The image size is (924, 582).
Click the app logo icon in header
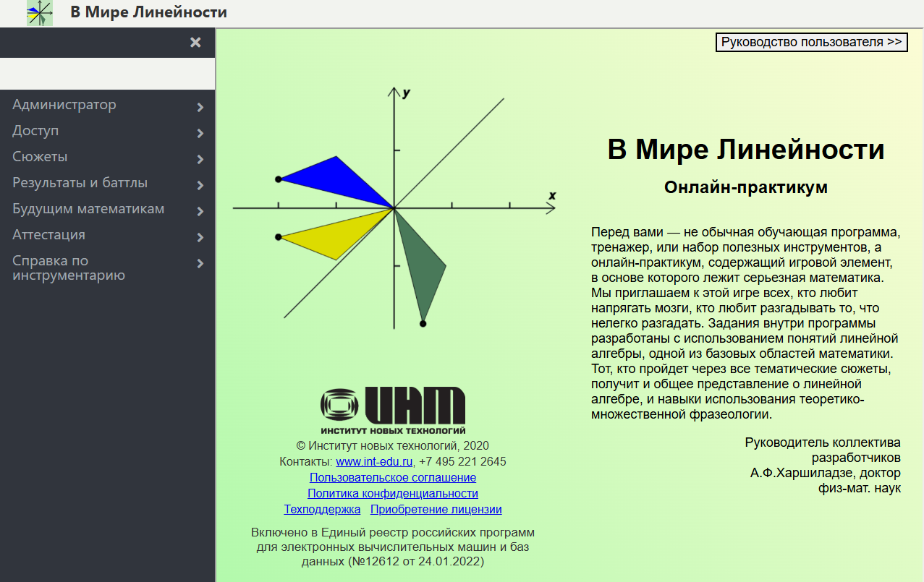click(40, 13)
